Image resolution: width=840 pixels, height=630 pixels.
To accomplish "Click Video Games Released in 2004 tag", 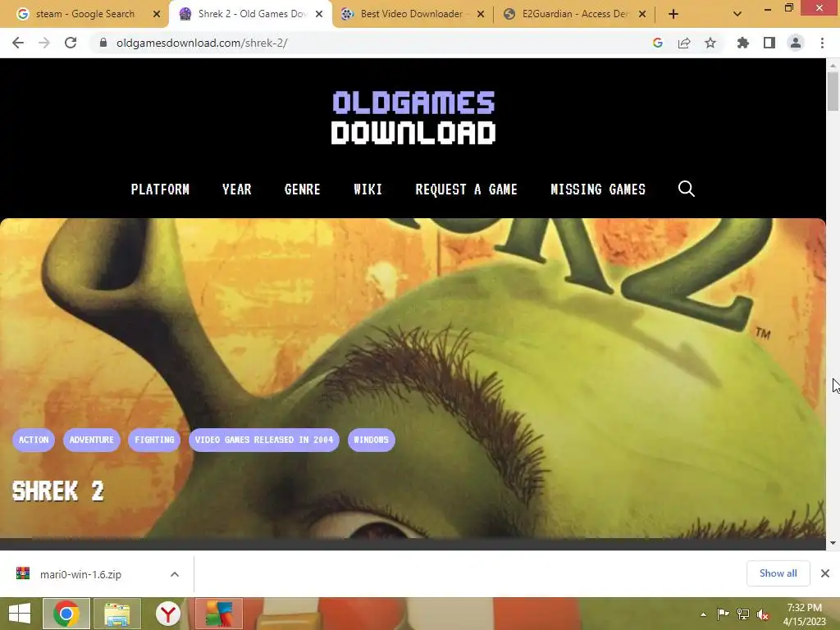I will tap(264, 440).
